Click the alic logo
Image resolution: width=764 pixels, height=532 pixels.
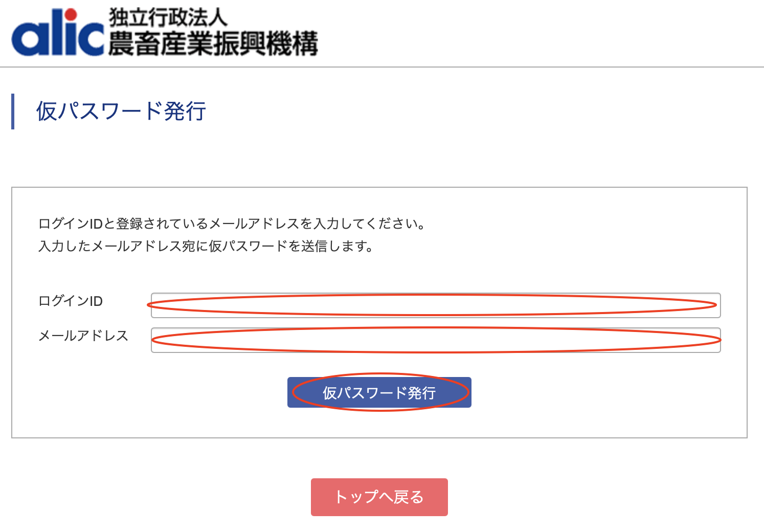(57, 33)
